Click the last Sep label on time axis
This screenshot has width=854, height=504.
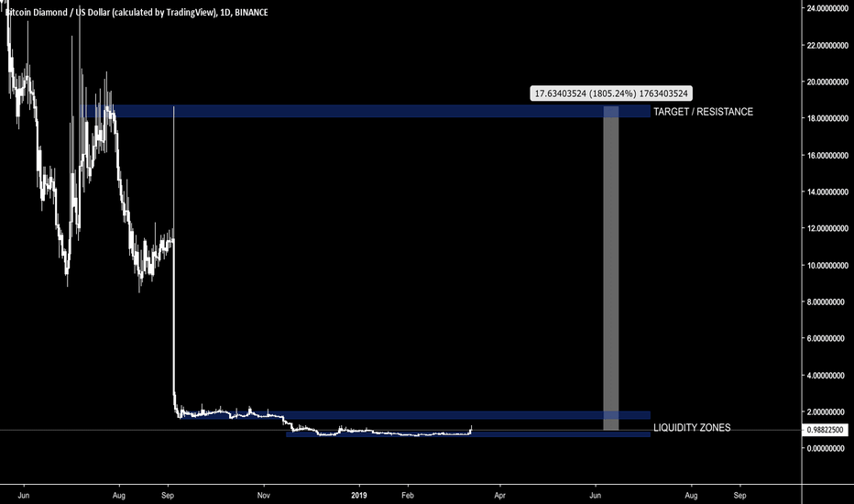click(x=739, y=495)
